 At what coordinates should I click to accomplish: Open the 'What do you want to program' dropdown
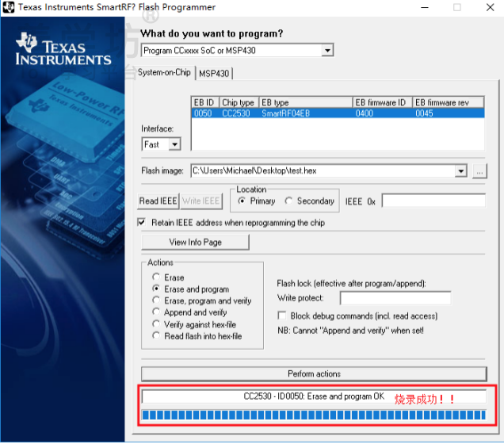327,51
